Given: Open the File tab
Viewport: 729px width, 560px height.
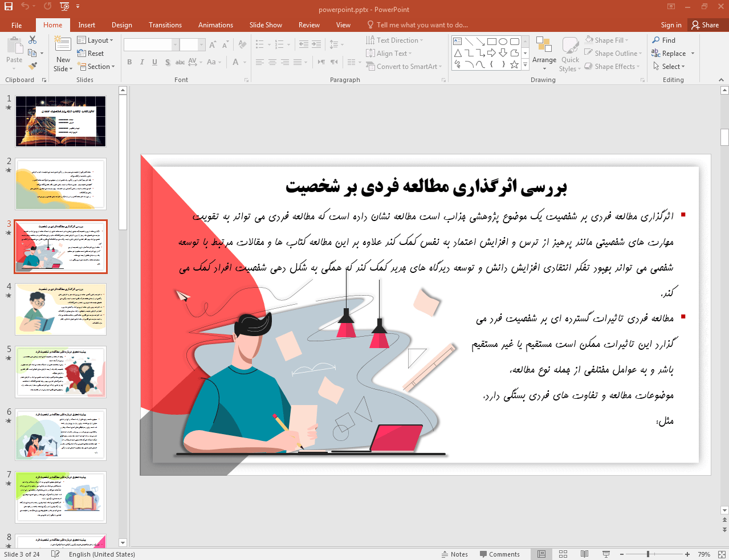Looking at the screenshot, I should [17, 25].
